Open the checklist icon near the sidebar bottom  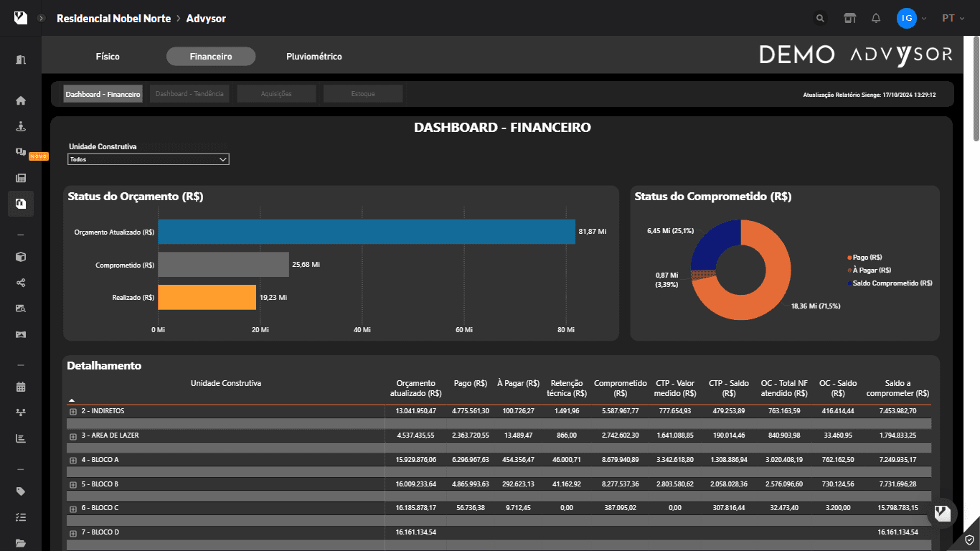[x=20, y=517]
